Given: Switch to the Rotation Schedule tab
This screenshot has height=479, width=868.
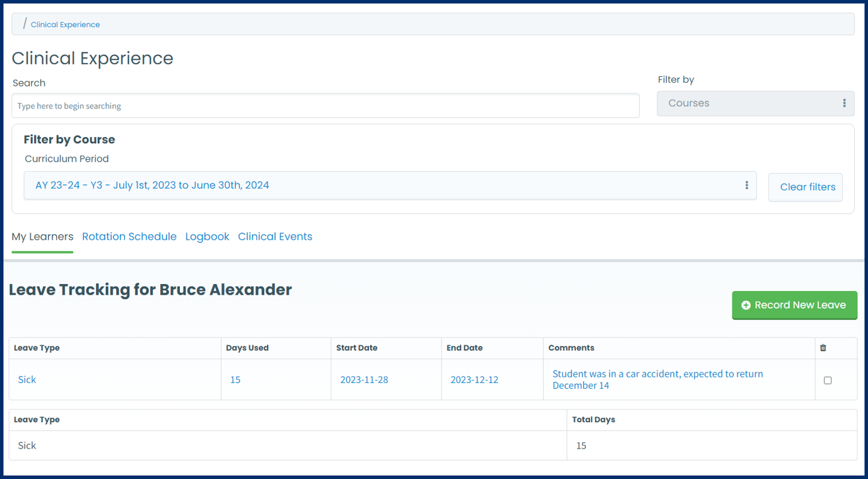Looking at the screenshot, I should tap(129, 237).
